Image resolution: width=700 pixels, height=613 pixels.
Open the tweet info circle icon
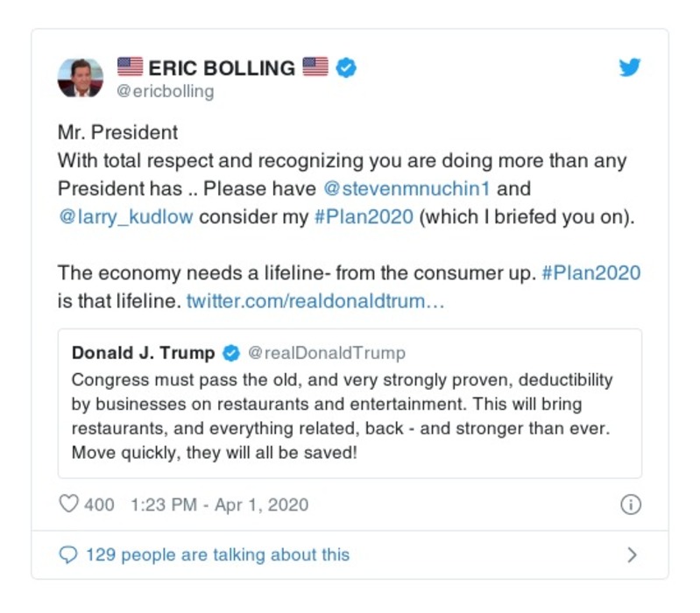[x=630, y=505]
